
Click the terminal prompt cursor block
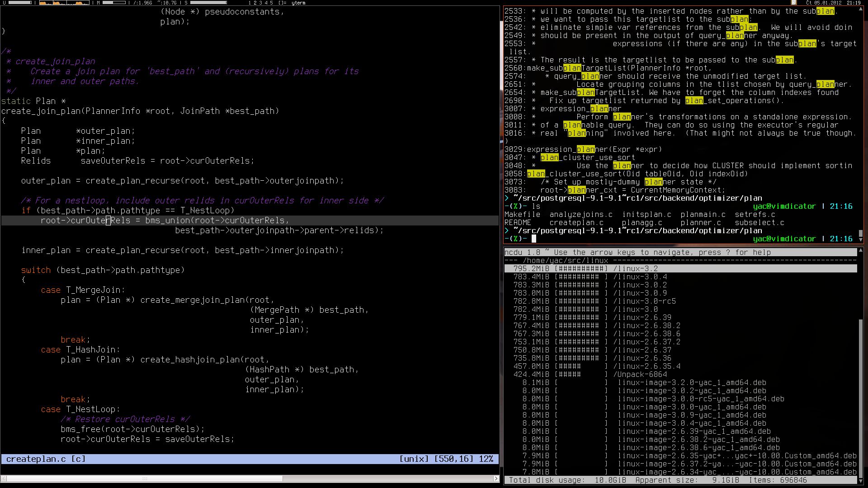[x=534, y=239]
